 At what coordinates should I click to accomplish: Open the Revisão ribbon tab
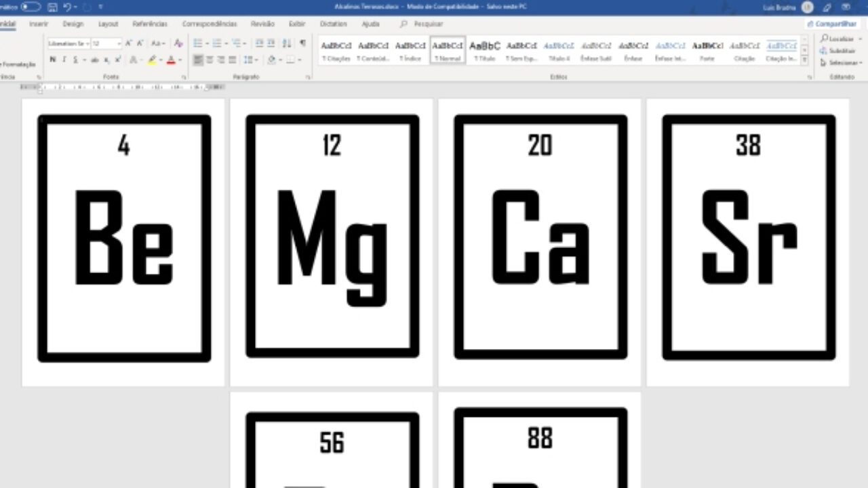262,24
